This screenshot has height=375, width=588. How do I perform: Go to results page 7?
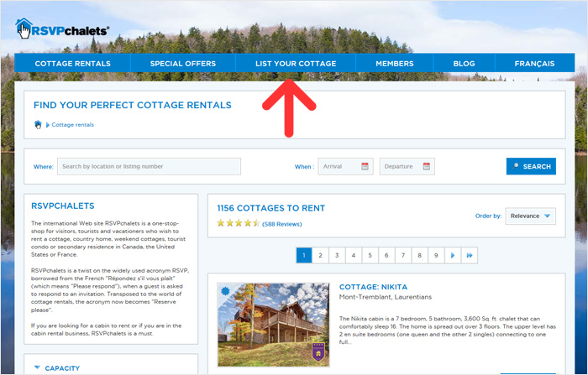coord(403,256)
